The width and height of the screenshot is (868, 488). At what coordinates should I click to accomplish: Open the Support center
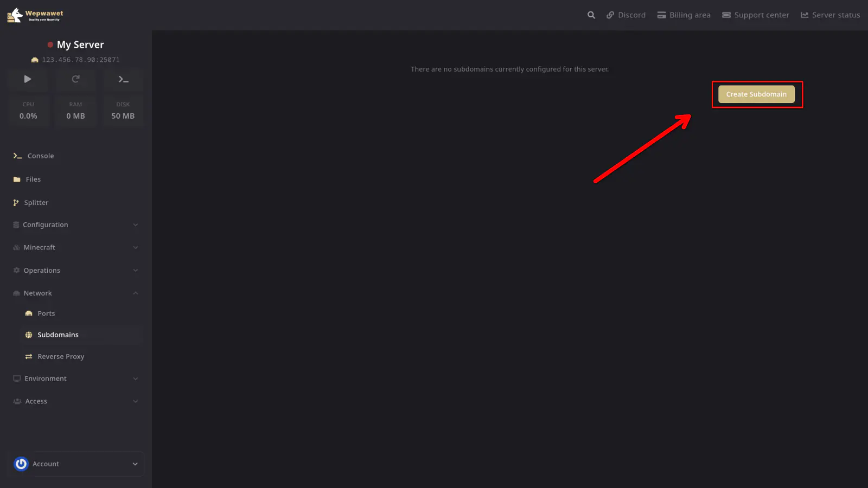tap(755, 15)
